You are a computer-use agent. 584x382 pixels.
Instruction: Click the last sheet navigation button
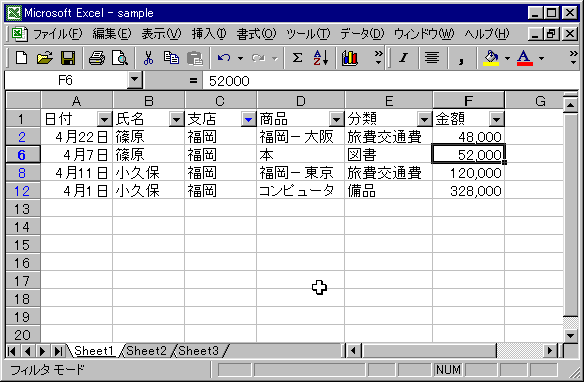click(x=58, y=351)
